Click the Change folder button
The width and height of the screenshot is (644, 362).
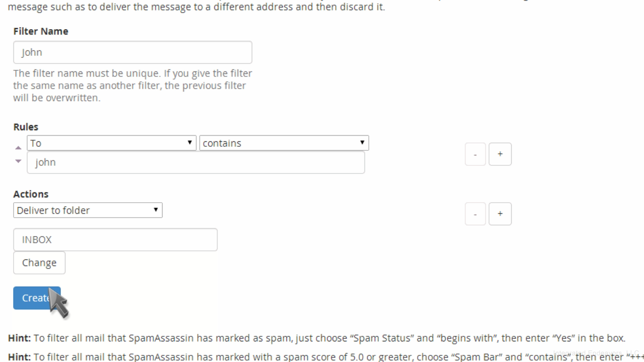[x=39, y=262]
